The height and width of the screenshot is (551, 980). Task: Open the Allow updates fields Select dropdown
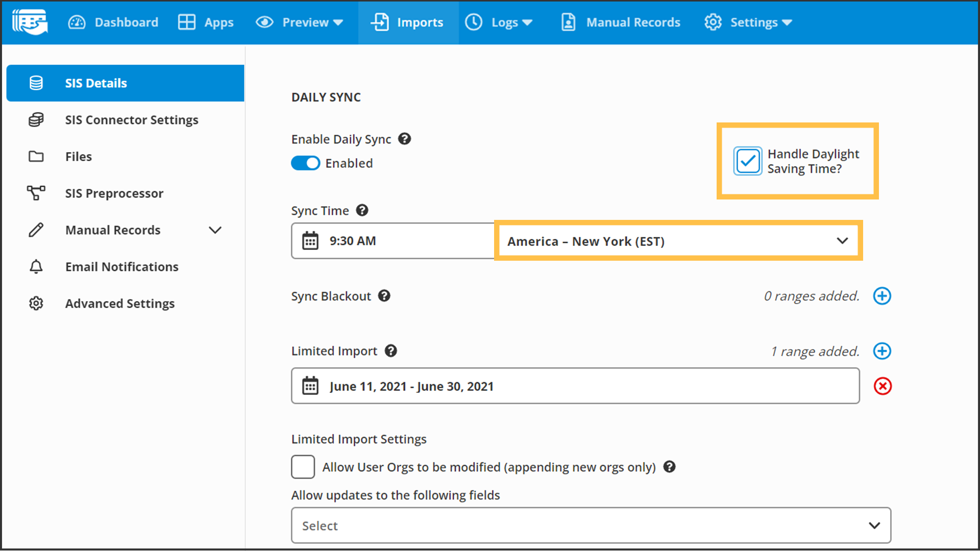[x=591, y=525]
